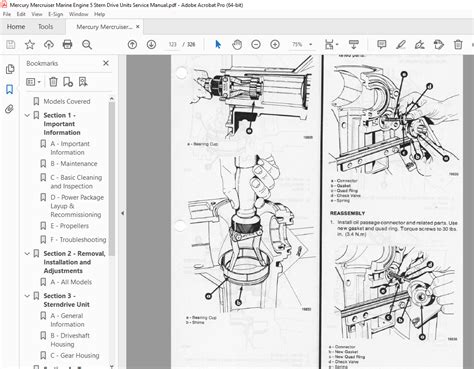Click the page number input field
Screen dimensions: 474x369
[172, 44]
